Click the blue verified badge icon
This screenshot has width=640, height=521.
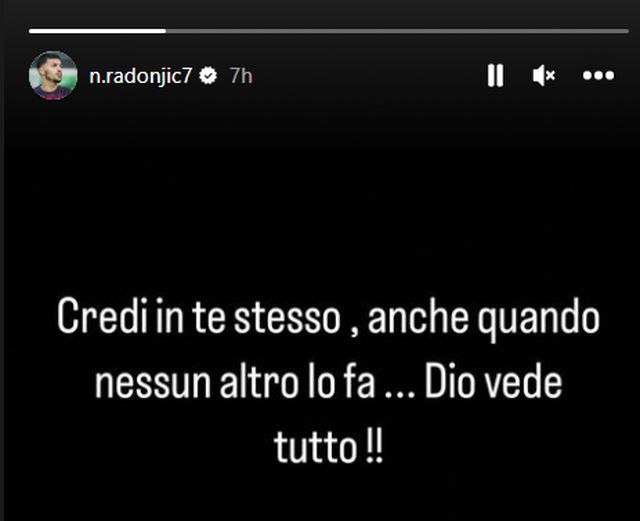coord(208,76)
